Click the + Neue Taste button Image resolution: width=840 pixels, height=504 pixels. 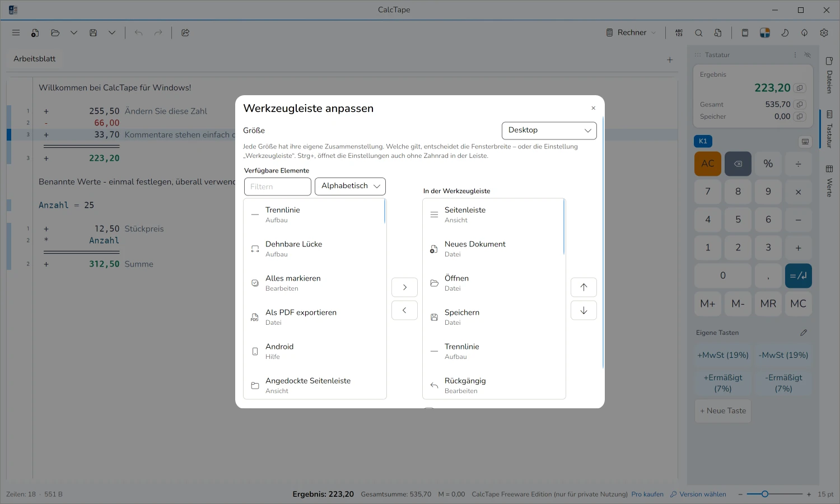(x=723, y=410)
